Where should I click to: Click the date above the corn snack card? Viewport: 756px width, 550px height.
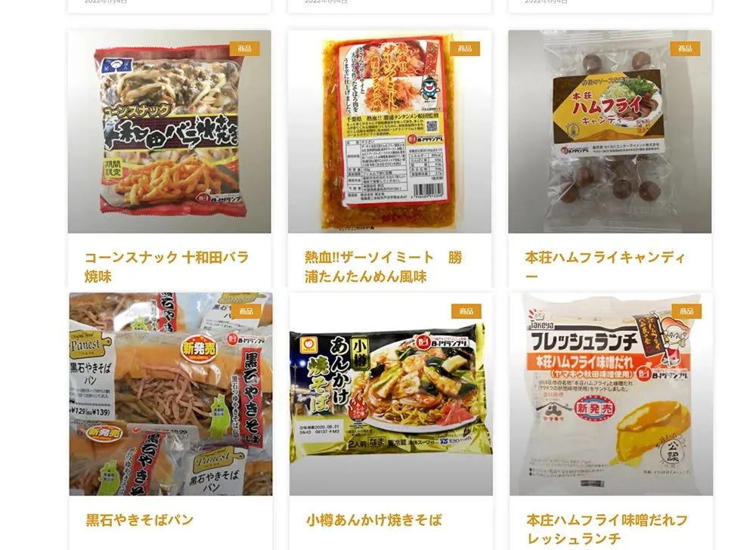point(106,2)
